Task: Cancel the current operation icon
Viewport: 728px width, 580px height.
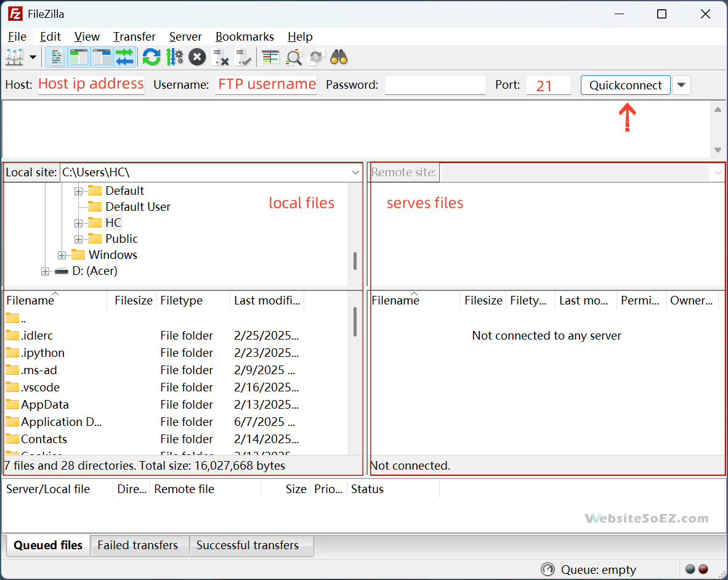Action: pos(197,57)
